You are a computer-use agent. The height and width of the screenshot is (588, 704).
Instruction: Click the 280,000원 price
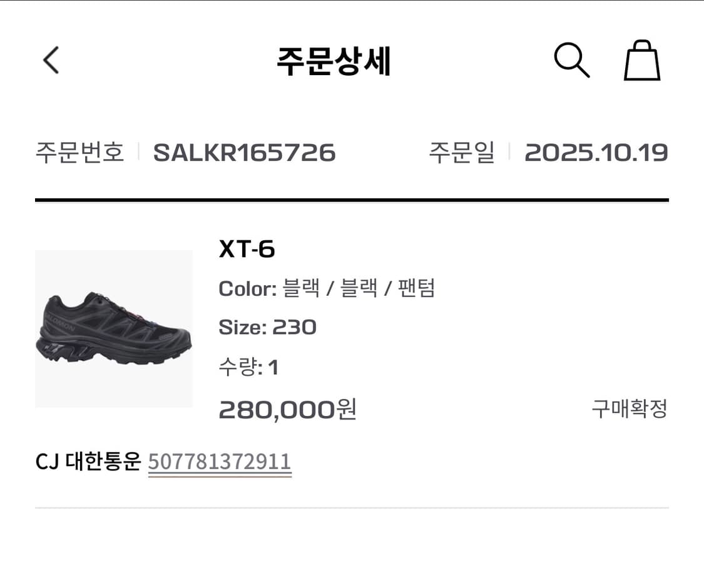[287, 410]
